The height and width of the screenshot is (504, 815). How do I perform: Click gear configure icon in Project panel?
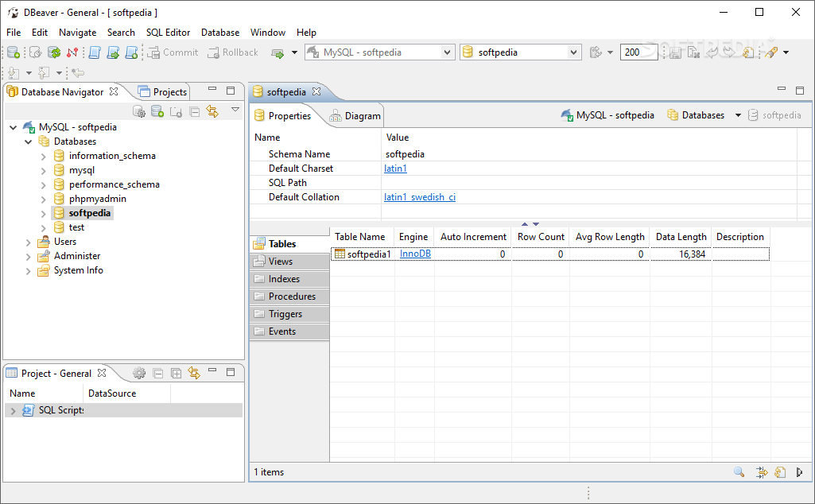pos(139,373)
